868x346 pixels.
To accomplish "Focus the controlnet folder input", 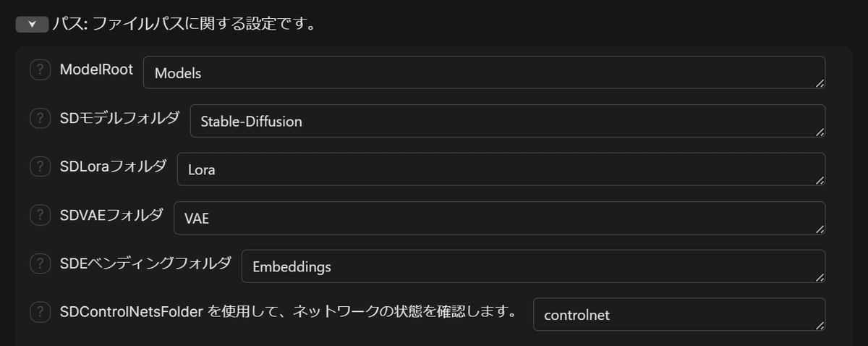I will (x=678, y=315).
